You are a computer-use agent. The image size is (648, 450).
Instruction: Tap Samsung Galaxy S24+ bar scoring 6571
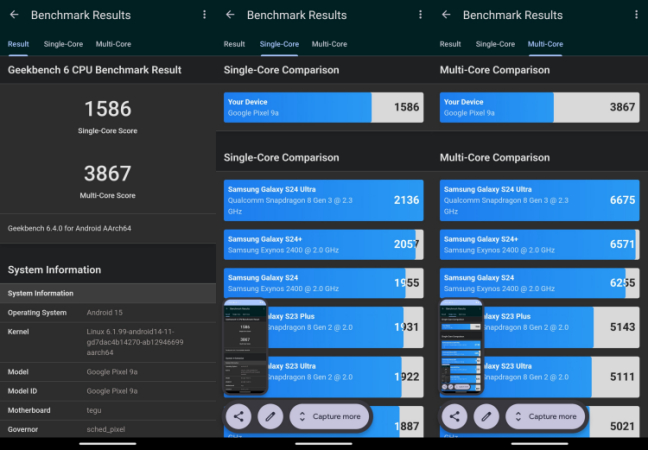pyautogui.click(x=539, y=245)
